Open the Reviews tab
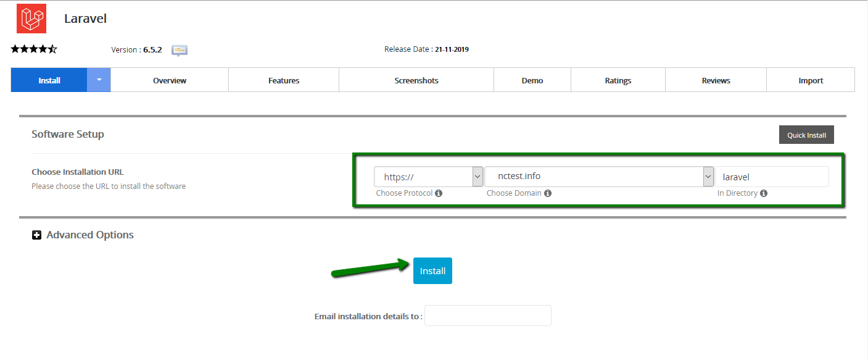 [x=716, y=80]
